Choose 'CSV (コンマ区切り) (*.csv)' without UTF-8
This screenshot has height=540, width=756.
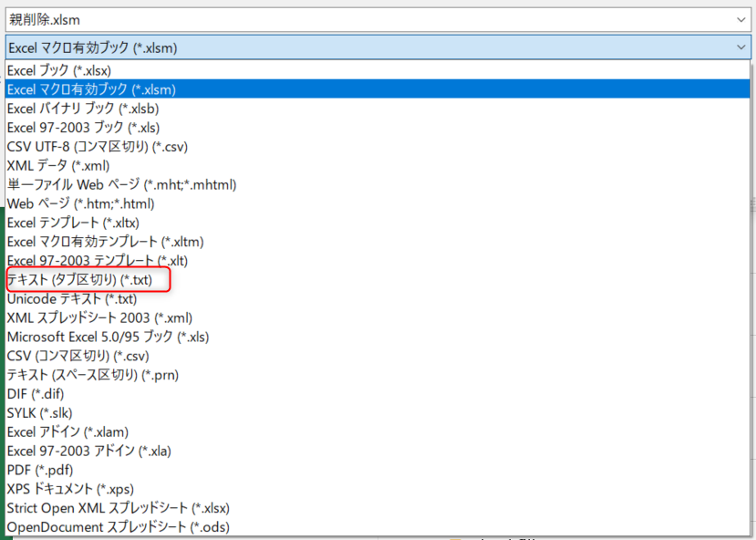click(x=378, y=356)
